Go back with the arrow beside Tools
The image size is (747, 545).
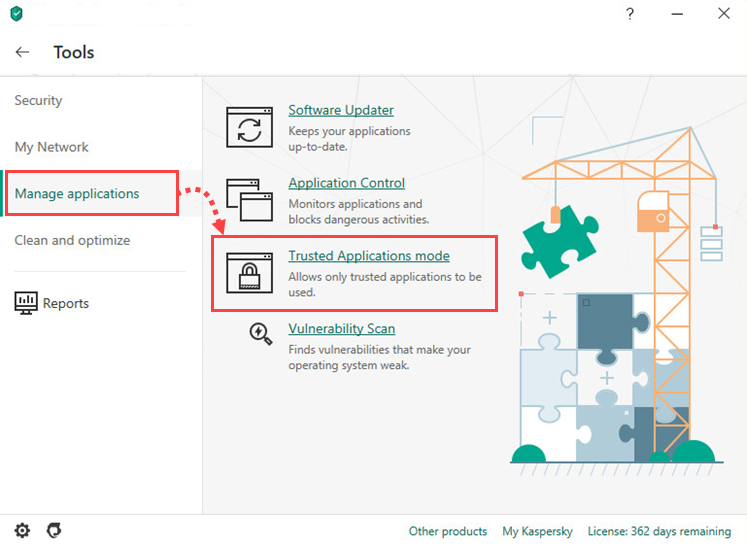[22, 52]
